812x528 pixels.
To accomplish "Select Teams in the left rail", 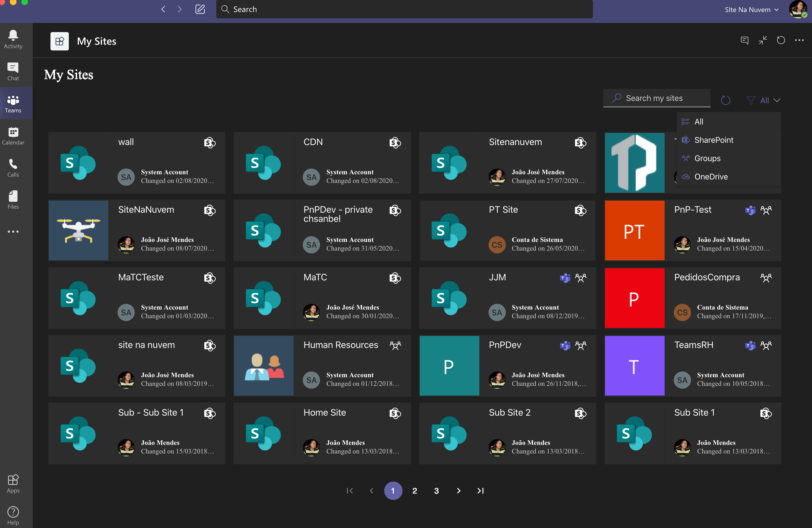I will [13, 104].
